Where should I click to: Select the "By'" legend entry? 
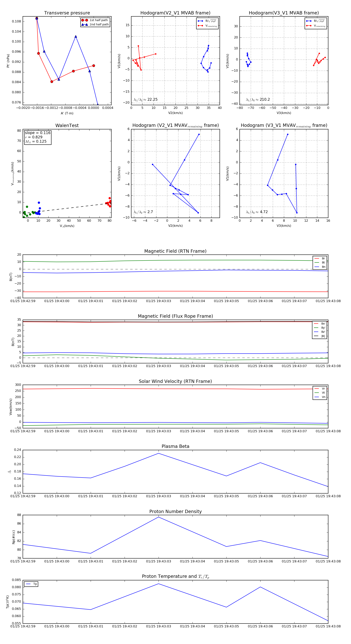(x=320, y=328)
